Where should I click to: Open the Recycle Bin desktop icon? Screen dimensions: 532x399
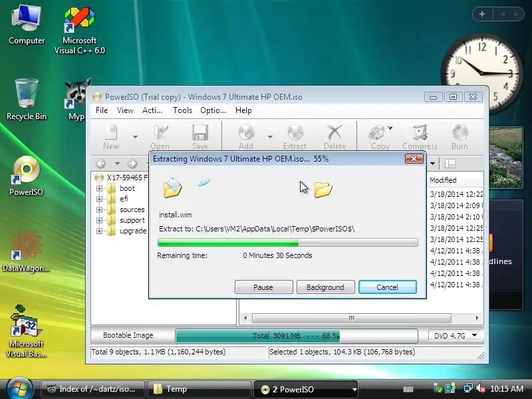tap(27, 99)
